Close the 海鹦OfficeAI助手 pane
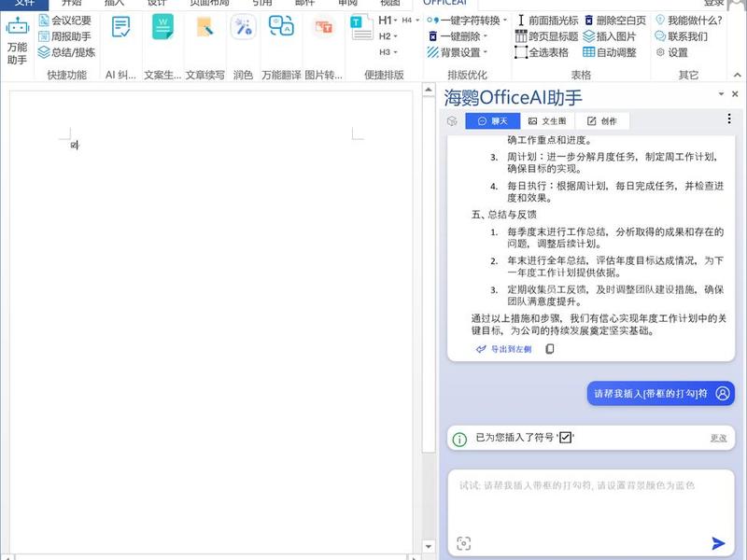 click(735, 94)
